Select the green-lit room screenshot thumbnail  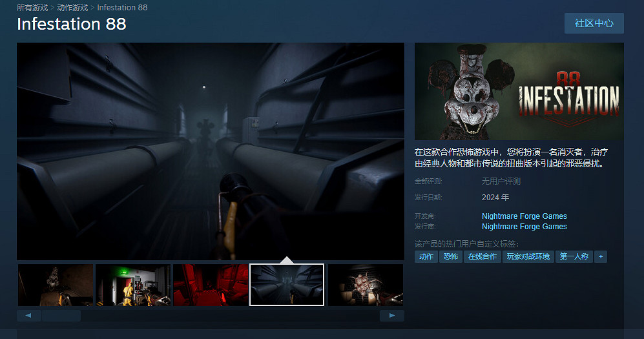tap(133, 285)
